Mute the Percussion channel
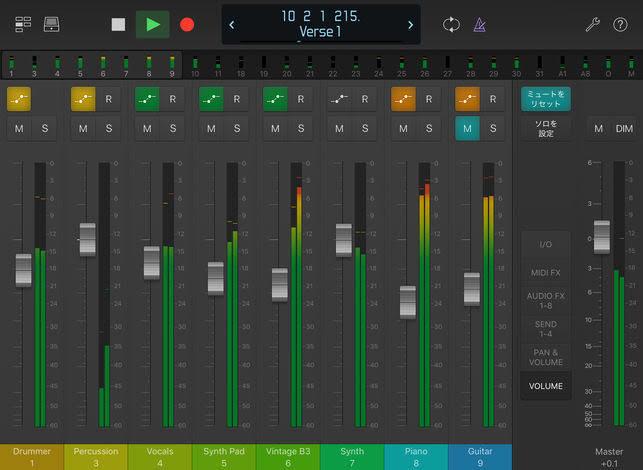The image size is (643, 470). [83, 128]
